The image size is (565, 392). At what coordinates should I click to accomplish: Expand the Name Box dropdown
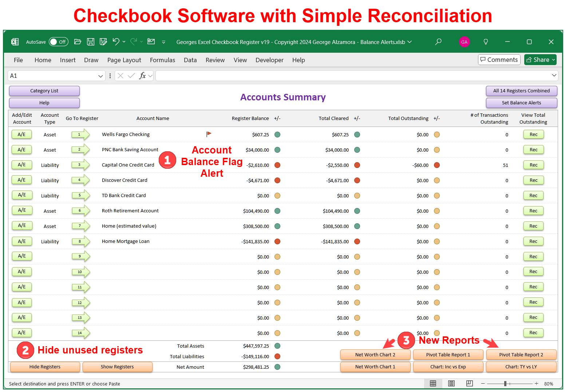pos(101,76)
